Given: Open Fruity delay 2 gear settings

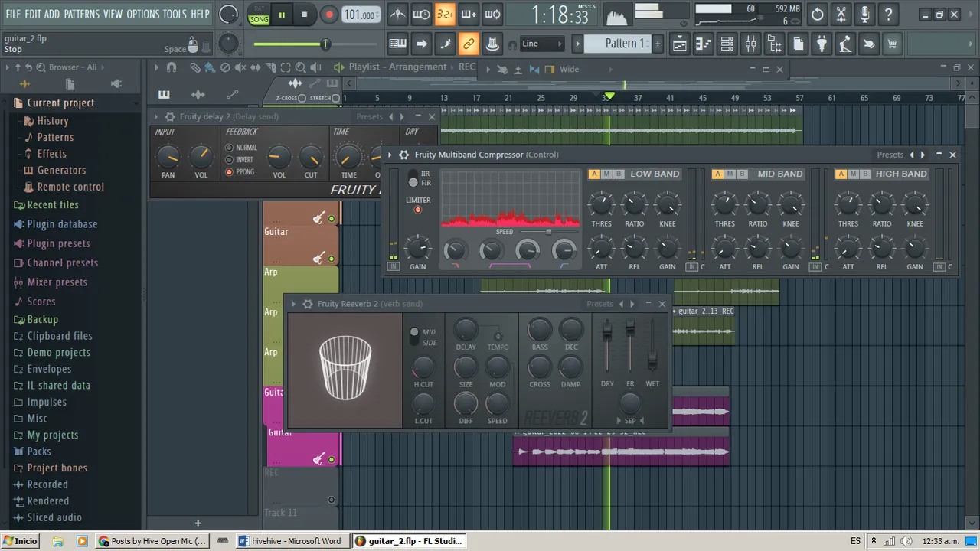Looking at the screenshot, I should tap(170, 117).
